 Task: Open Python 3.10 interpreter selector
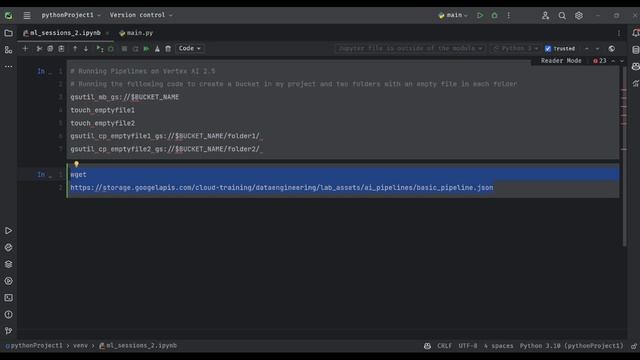click(571, 346)
